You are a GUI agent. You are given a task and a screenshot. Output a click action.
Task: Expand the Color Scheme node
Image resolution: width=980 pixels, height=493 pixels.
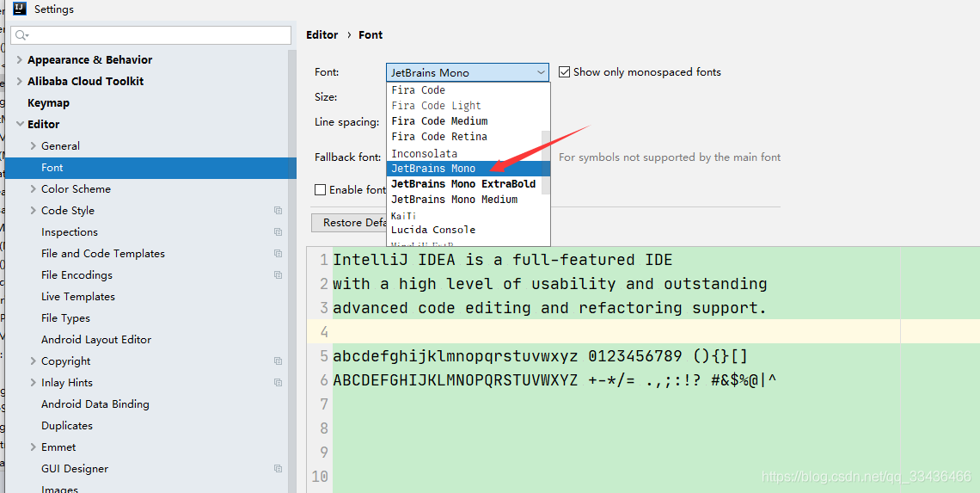click(x=34, y=189)
